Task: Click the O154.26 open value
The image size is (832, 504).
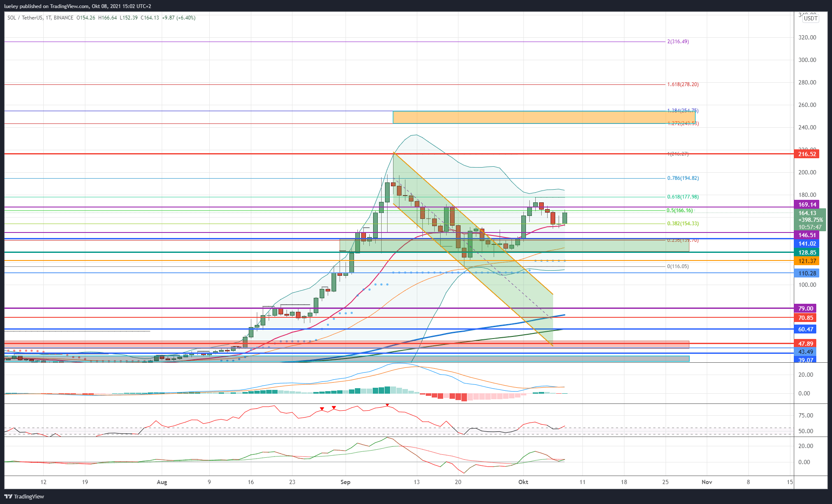Action: tap(86, 18)
